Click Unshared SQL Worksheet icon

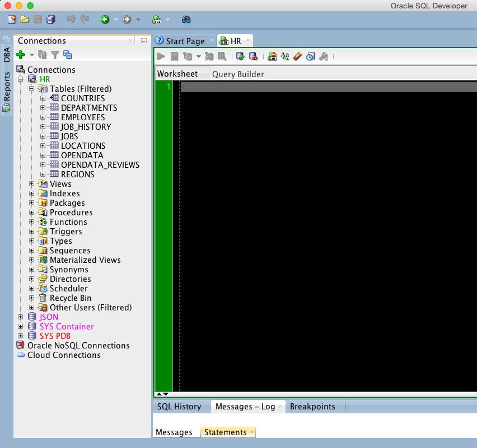272,56
